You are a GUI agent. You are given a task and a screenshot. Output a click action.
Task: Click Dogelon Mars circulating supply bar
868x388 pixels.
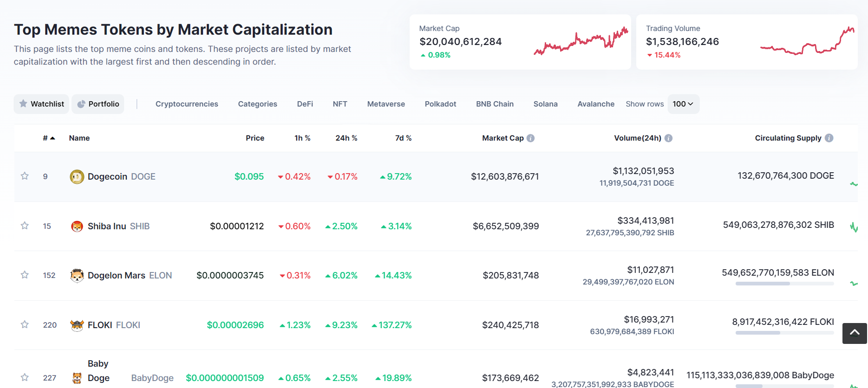(785, 284)
